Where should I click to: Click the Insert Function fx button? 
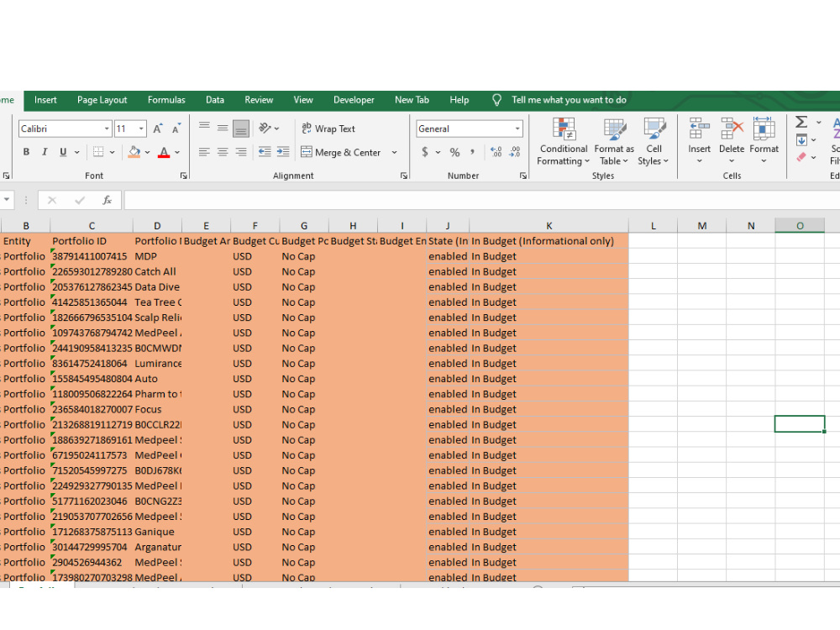pos(108,201)
